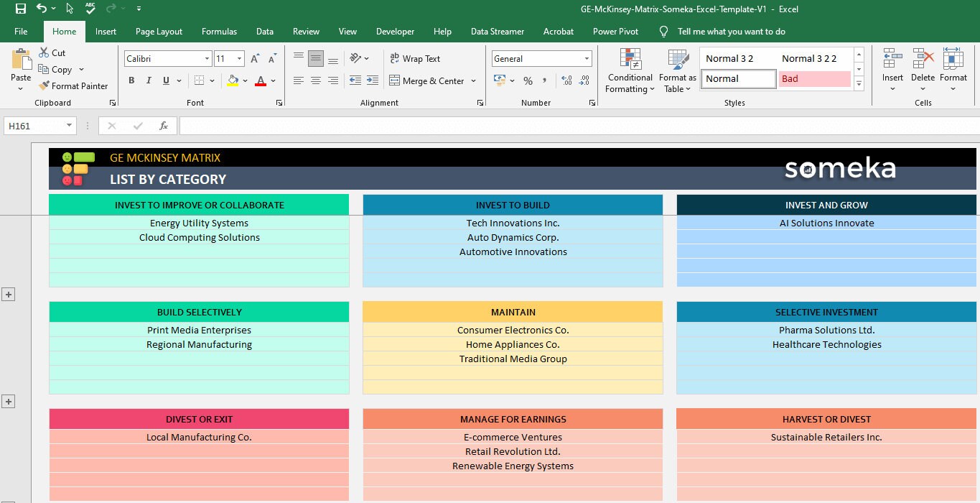
Task: Click the Increase Decimal icon
Action: pos(566,81)
